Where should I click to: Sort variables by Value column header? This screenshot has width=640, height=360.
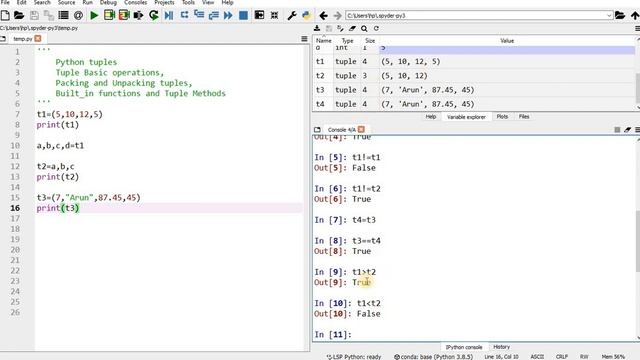(x=507, y=41)
